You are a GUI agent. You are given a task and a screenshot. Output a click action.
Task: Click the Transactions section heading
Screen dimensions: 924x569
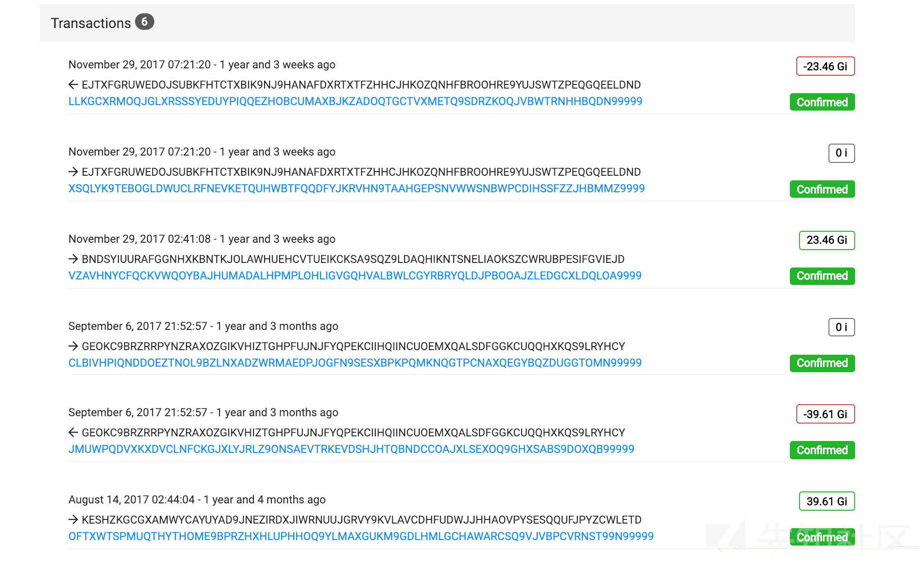[x=91, y=23]
